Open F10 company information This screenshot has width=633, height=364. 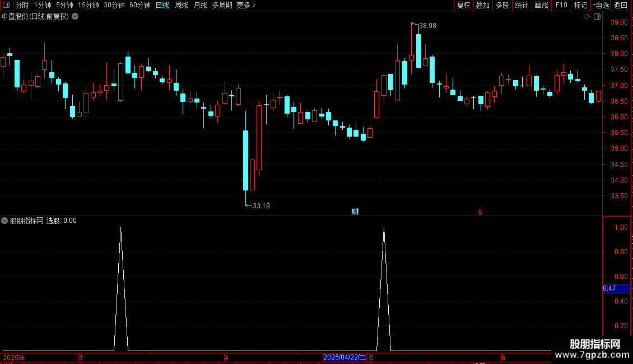click(x=561, y=5)
